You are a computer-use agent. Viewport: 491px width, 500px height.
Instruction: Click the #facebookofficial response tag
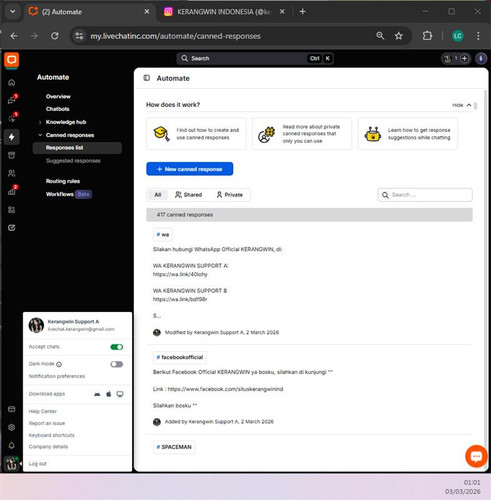[180, 357]
